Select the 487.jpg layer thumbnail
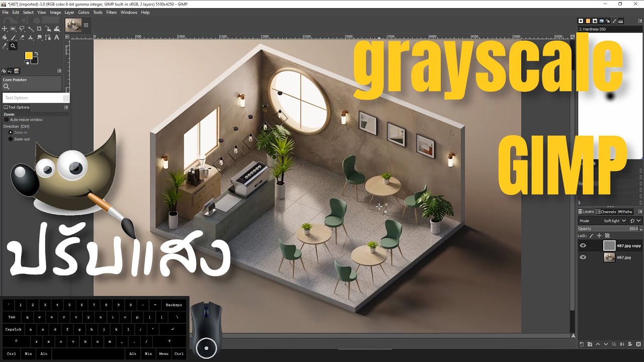Viewport: 644px width, 362px height. coord(609,257)
